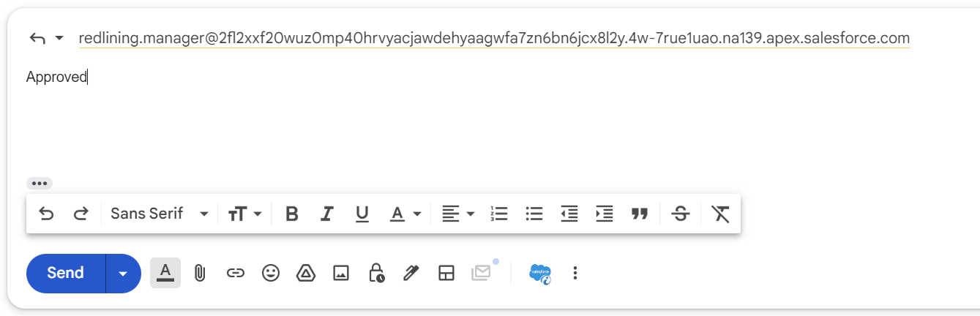Viewport: 980px width, 316px height.
Task: Open the send options arrow dropdown
Action: tap(123, 273)
